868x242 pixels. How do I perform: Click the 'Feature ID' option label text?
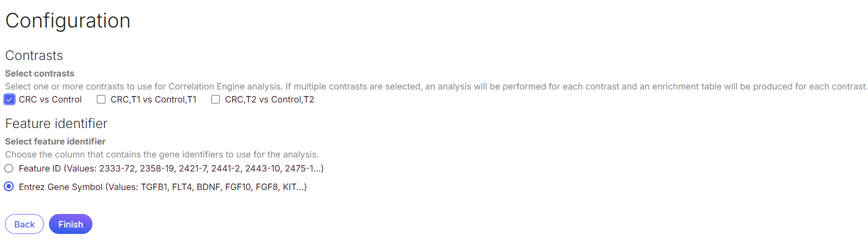click(40, 168)
